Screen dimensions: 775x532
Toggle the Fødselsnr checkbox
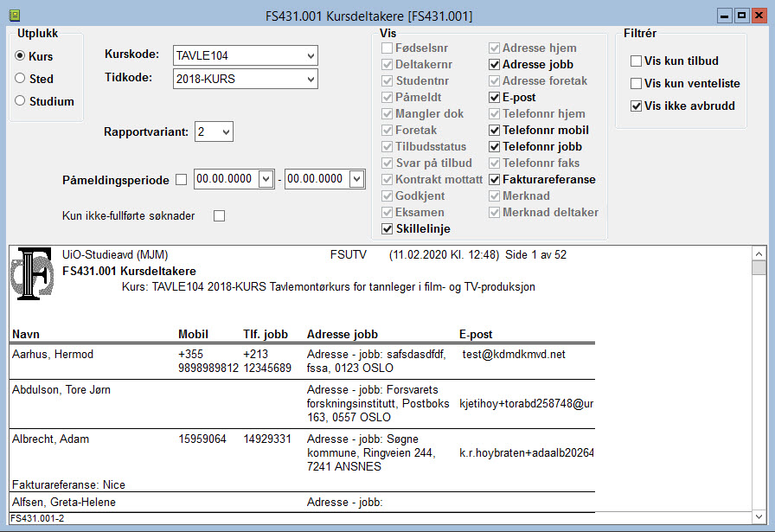(387, 48)
